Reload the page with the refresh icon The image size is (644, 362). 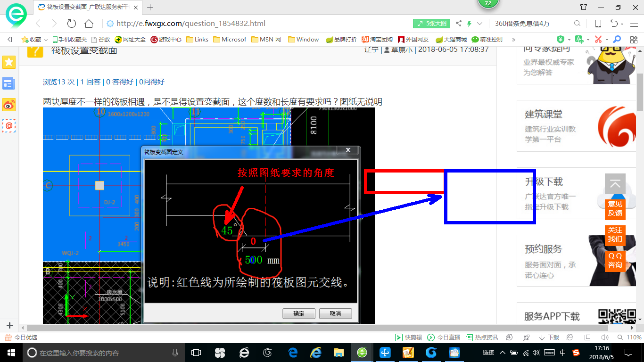pos(72,24)
